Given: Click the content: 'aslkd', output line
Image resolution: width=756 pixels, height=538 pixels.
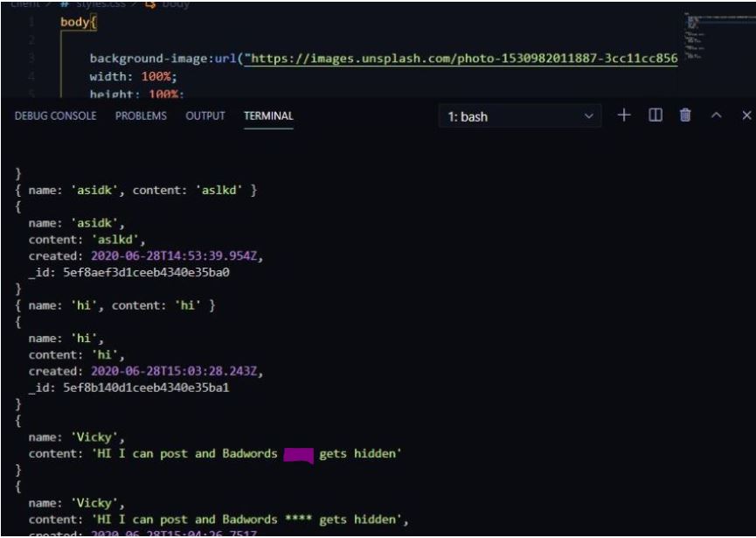Looking at the screenshot, I should (x=87, y=240).
